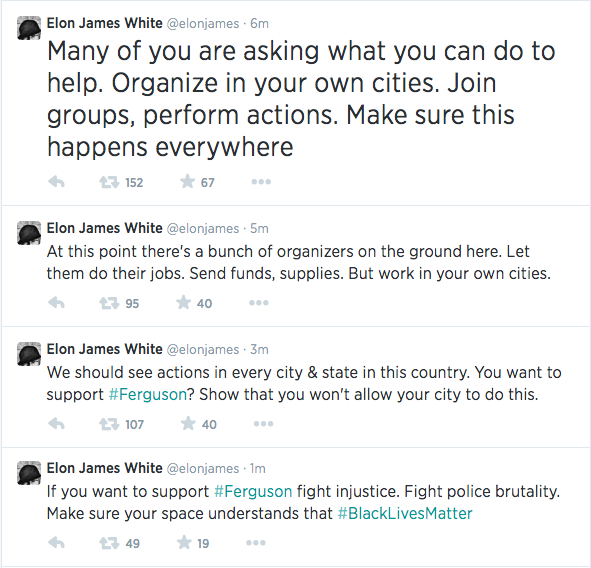Reply to the #BlackLivesMatter tweet
The width and height of the screenshot is (591, 568).
57,543
